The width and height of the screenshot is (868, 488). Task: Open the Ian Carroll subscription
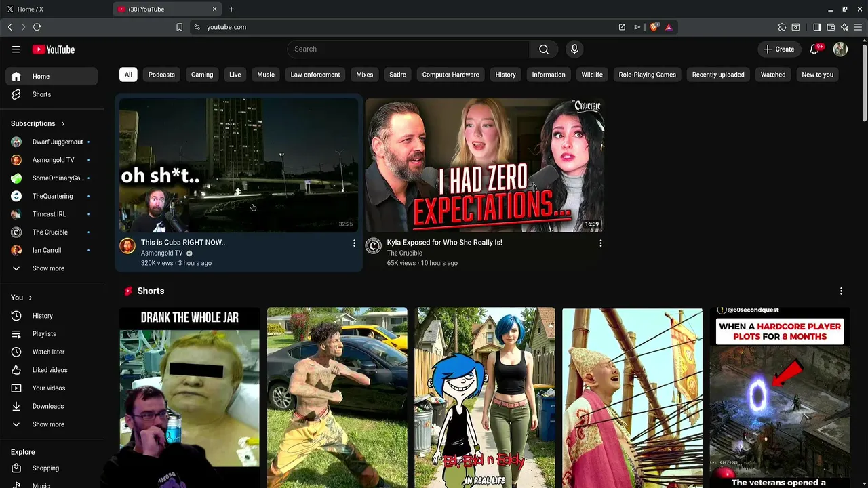click(52, 250)
